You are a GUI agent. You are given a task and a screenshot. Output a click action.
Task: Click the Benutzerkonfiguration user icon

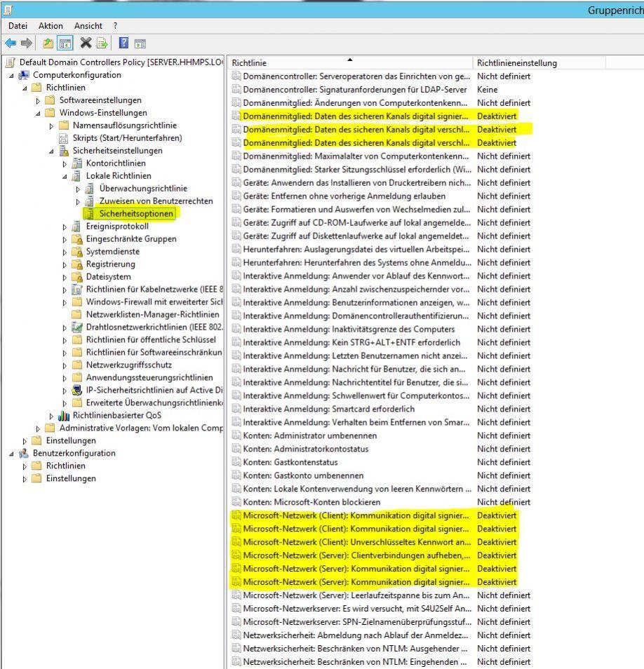click(x=24, y=453)
